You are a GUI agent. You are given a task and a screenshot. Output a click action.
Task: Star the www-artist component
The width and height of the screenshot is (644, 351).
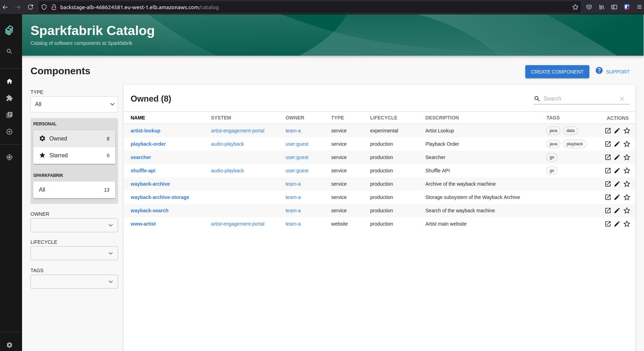pos(627,224)
